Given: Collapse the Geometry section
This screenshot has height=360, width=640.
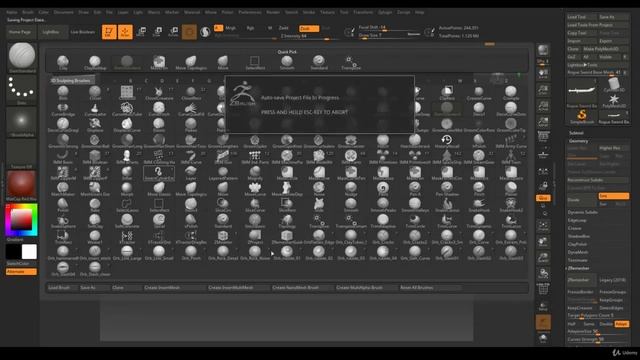Looking at the screenshot, I should (x=579, y=141).
